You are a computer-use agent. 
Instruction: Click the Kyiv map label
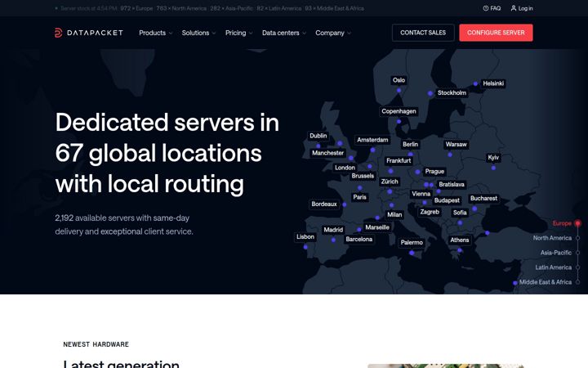coord(493,157)
